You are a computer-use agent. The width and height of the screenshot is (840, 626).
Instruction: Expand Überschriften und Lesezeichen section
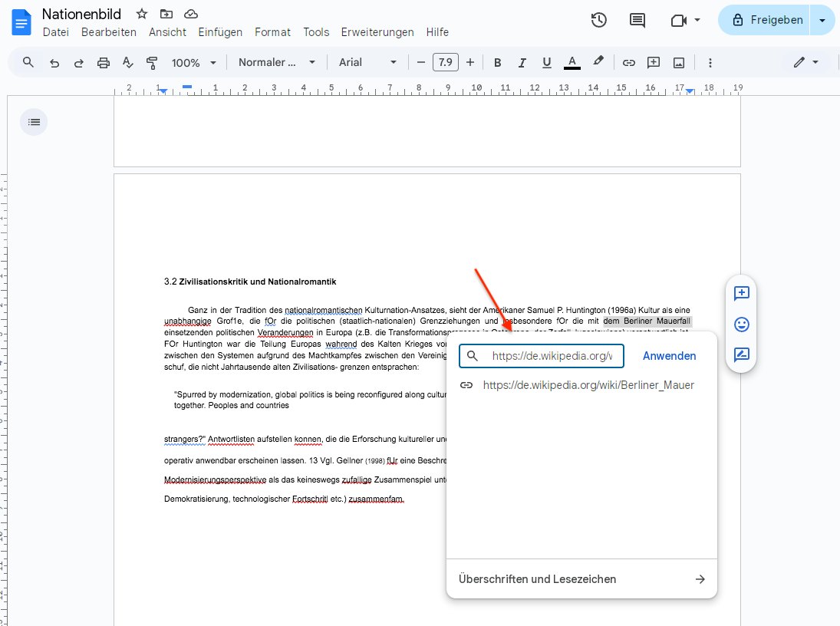[581, 579]
